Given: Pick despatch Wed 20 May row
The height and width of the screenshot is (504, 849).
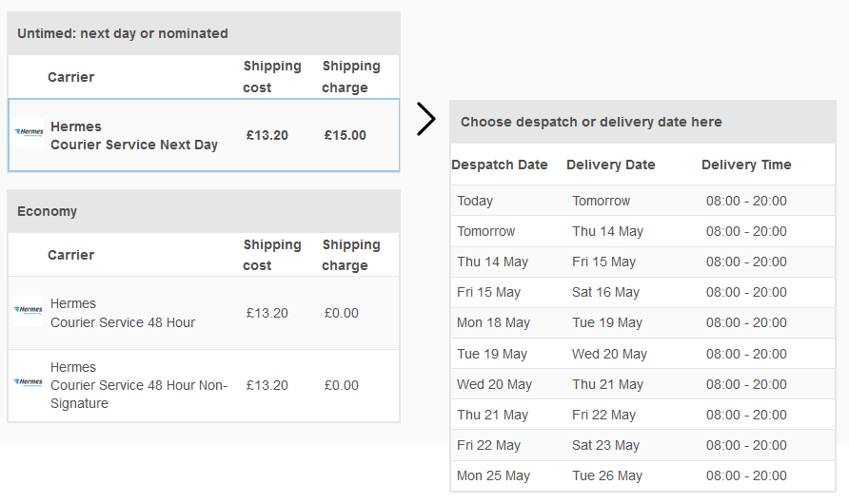Looking at the screenshot, I should 642,384.
